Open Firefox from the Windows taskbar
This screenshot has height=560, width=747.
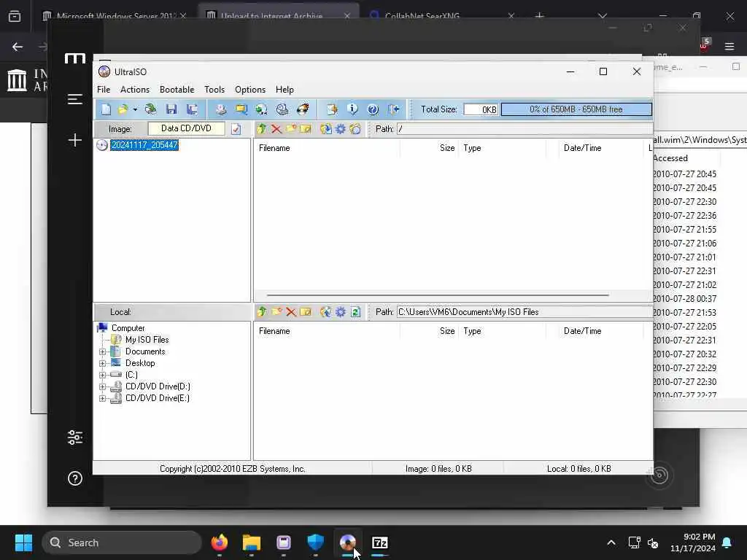pos(219,542)
